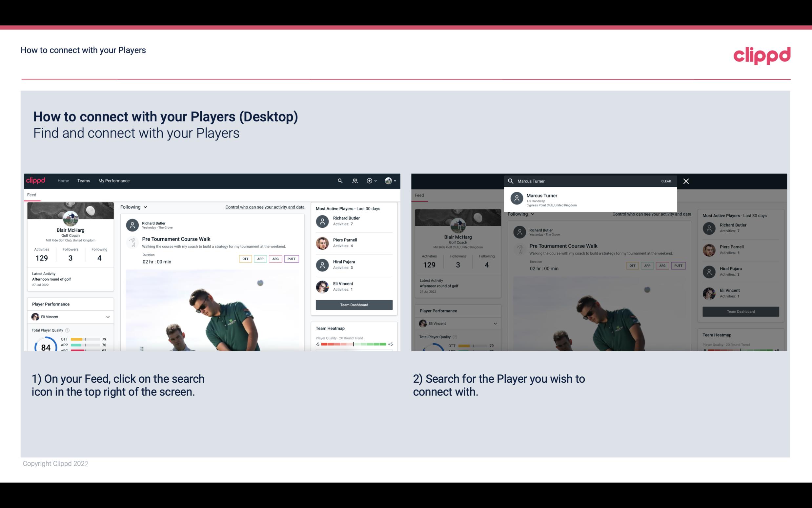Viewport: 812px width, 508px height.
Task: Click the Team Dashboard button
Action: (354, 304)
